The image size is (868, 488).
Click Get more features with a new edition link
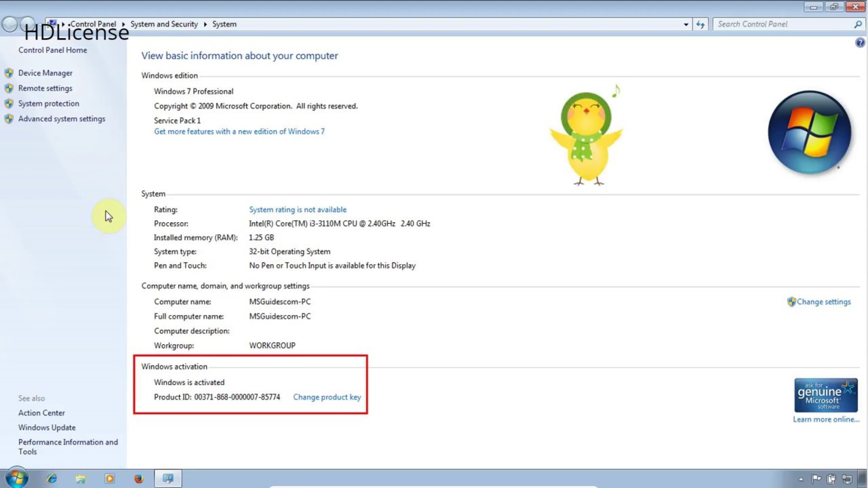point(239,131)
